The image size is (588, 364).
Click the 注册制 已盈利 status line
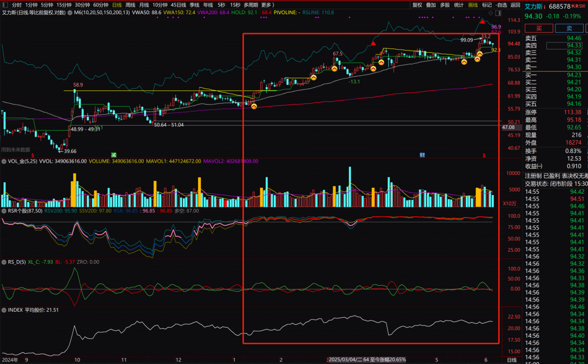pyautogui.click(x=556, y=176)
